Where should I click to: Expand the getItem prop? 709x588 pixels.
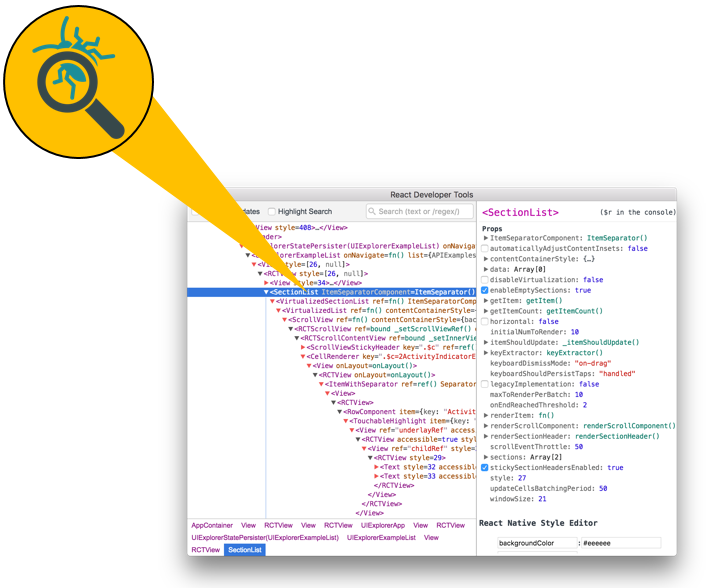[486, 301]
